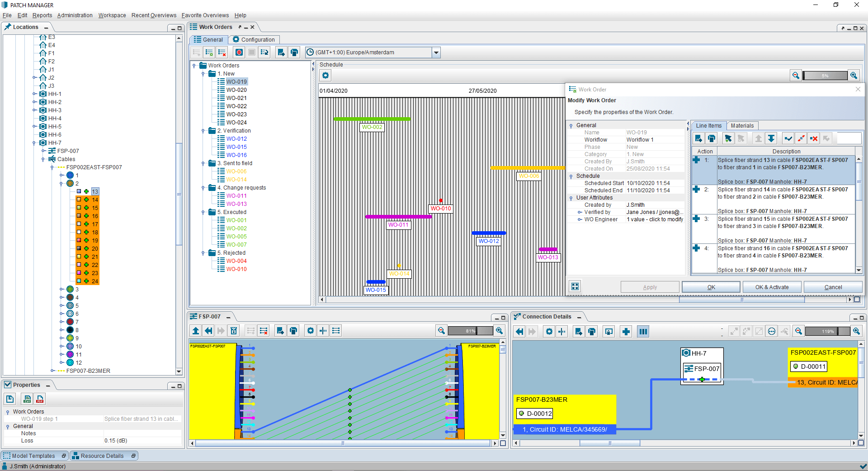
Task: Click the CSV export icon in Properties panel
Action: point(27,399)
